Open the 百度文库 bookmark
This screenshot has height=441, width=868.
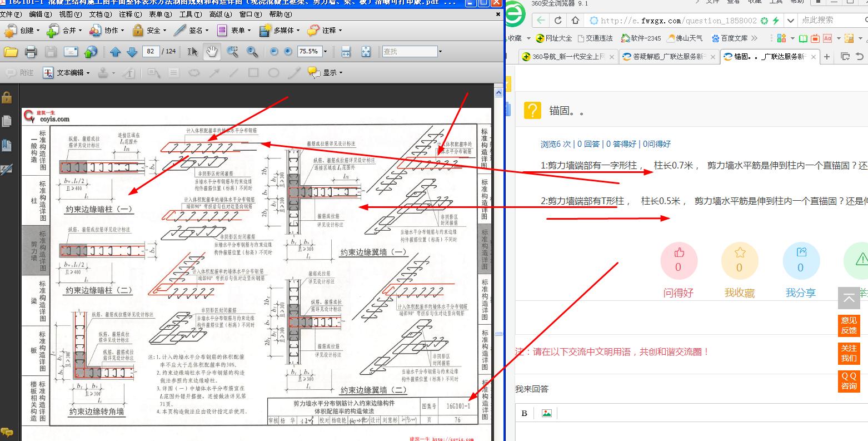coord(730,38)
